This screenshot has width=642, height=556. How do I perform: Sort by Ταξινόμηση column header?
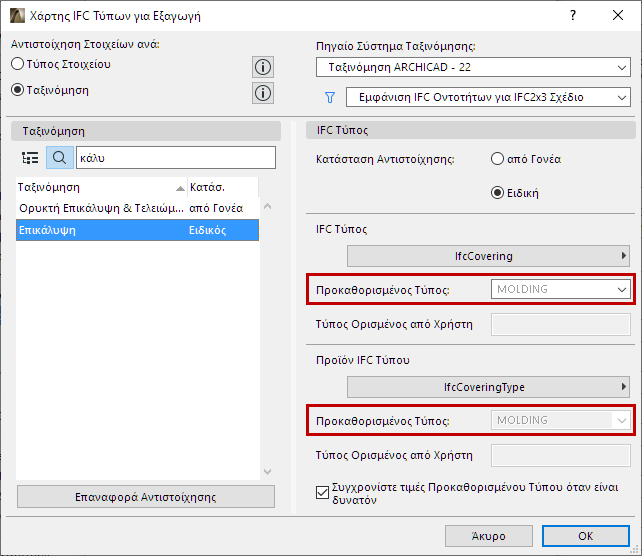point(102,188)
